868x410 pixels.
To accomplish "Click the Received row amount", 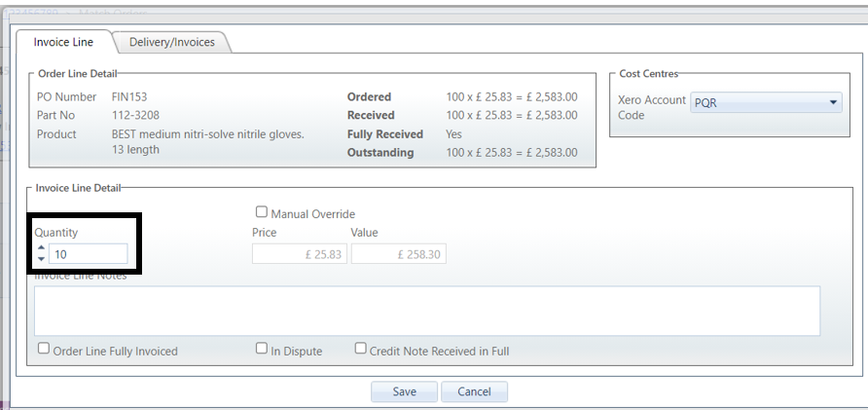I will [512, 116].
